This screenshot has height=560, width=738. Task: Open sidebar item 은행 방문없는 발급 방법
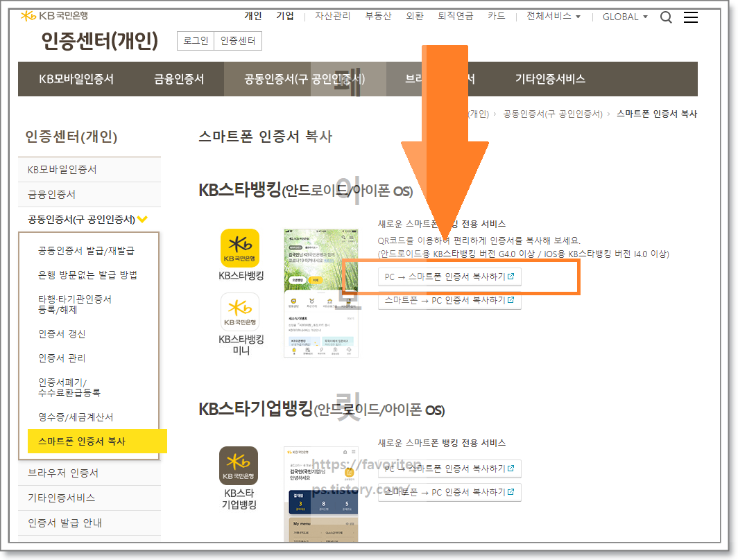87,275
